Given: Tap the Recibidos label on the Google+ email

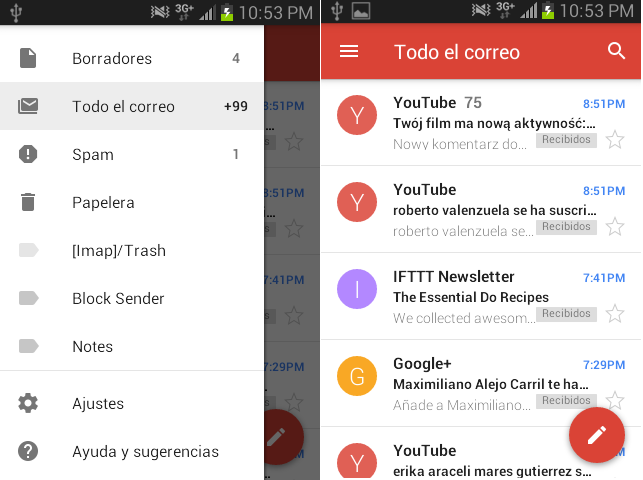Looking at the screenshot, I should 566,400.
